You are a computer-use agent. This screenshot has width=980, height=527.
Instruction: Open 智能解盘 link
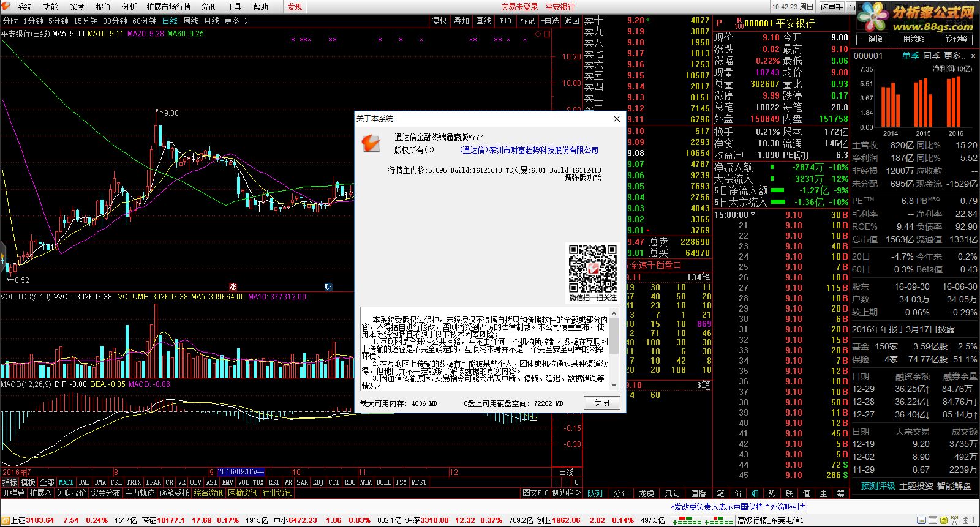[954, 486]
